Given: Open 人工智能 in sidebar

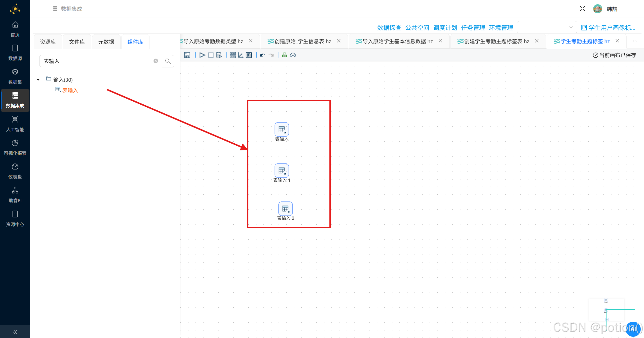Looking at the screenshot, I should coord(15,124).
